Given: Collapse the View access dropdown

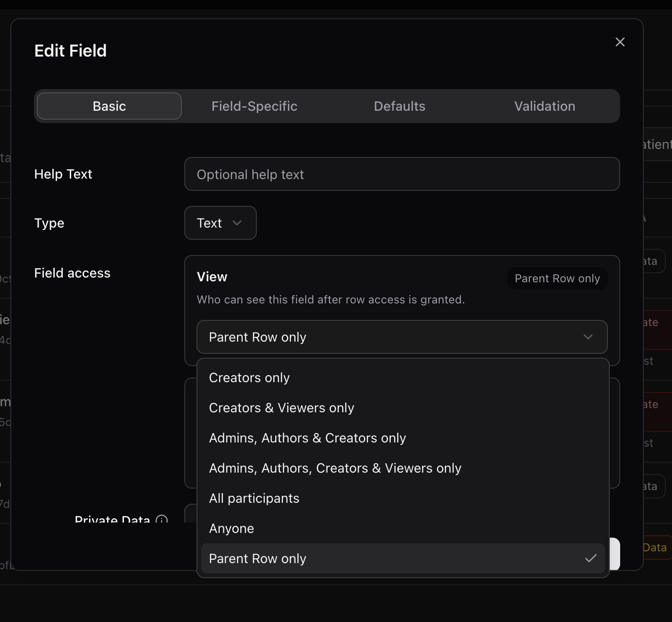Looking at the screenshot, I should click(x=402, y=337).
